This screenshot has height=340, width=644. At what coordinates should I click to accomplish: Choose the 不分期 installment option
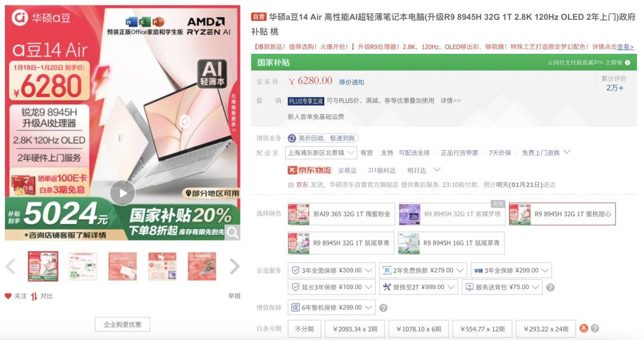coord(304,329)
